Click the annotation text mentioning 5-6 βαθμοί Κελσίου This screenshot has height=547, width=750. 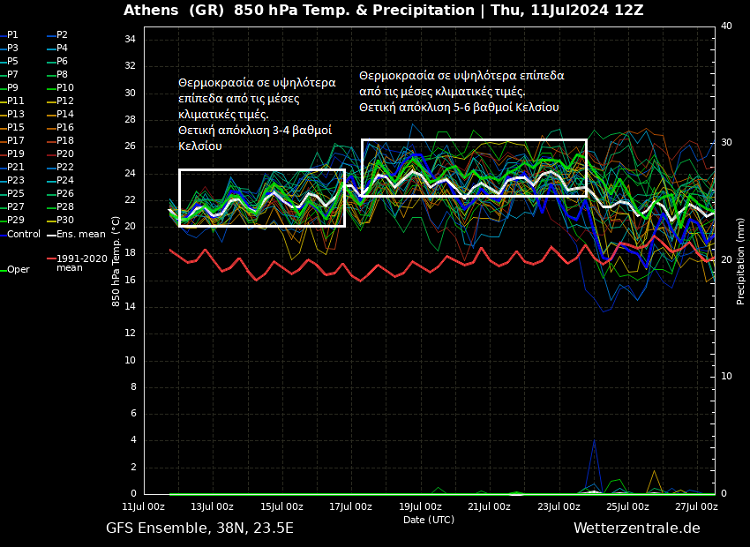tap(461, 91)
